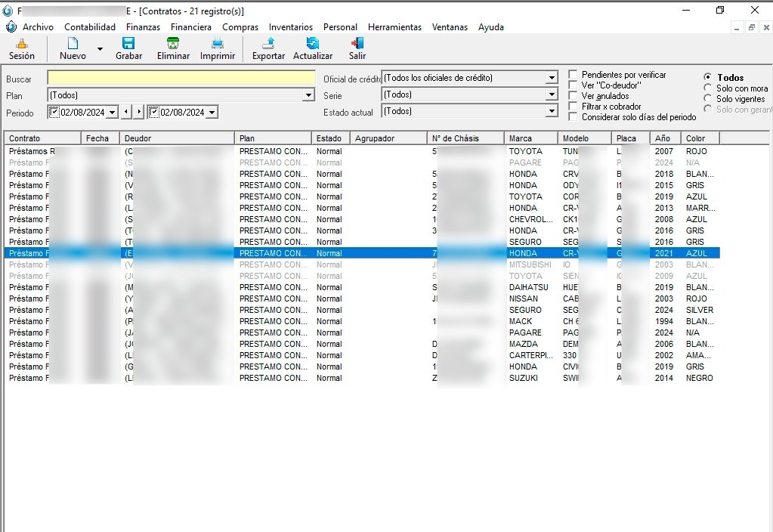Click the Eliminar trash icon
Viewport: 773px width, 532px height.
click(x=173, y=44)
